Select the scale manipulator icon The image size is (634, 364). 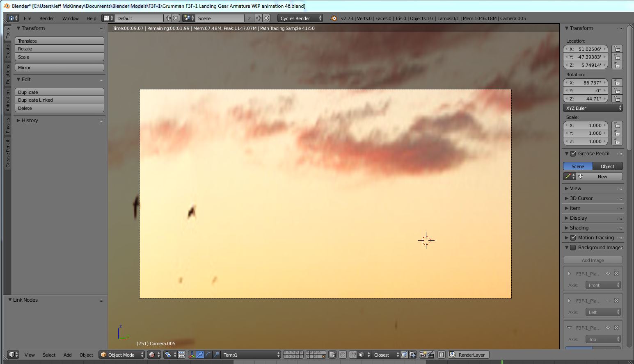(216, 355)
